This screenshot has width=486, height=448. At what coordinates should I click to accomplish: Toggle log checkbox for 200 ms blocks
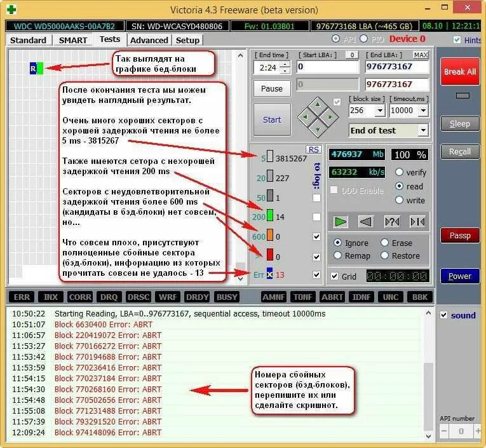316,217
